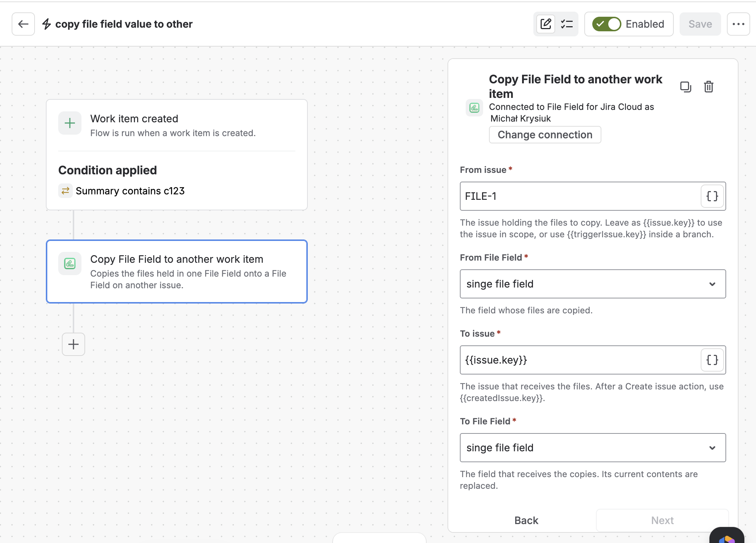Select Copy File Field action card
This screenshot has width=756, height=543.
(177, 271)
